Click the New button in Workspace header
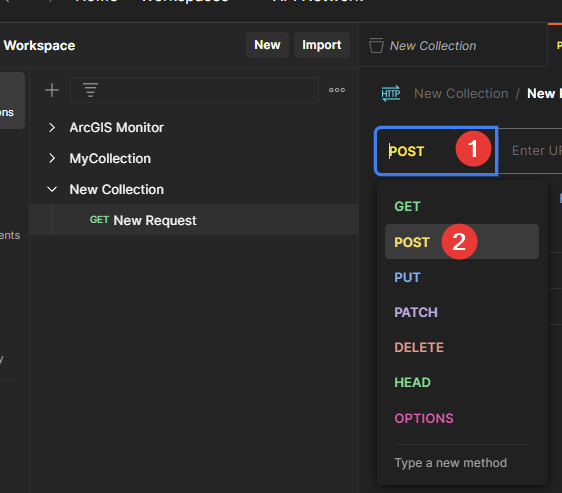The height and width of the screenshot is (493, 562). coord(267,45)
